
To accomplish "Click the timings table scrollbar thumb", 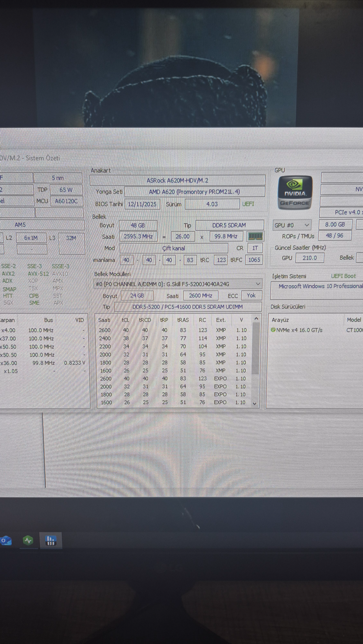I will [x=256, y=348].
